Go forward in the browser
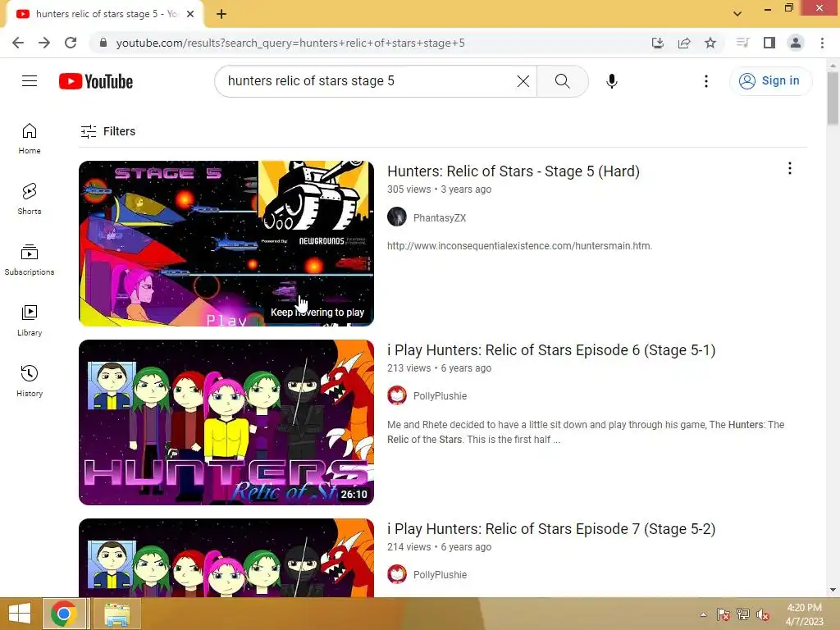840x630 pixels. point(44,43)
